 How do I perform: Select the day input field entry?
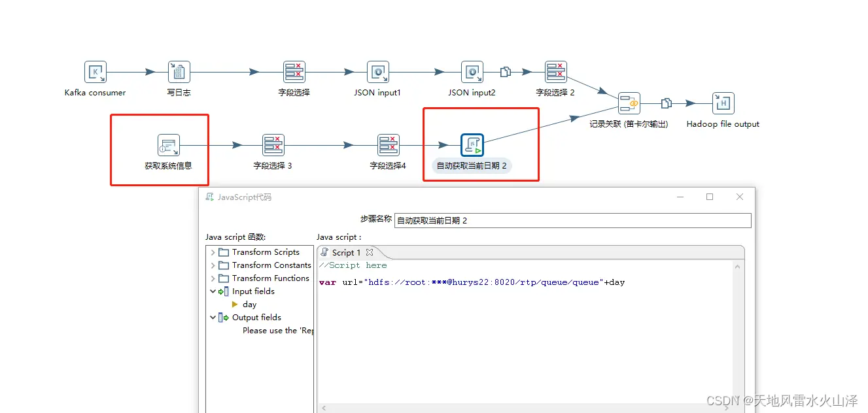tap(249, 305)
